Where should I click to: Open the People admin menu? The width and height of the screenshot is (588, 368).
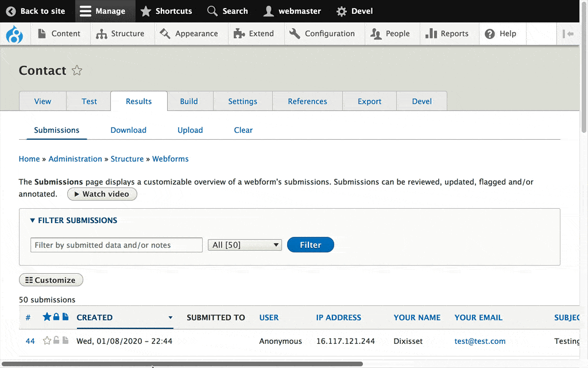pyautogui.click(x=390, y=34)
